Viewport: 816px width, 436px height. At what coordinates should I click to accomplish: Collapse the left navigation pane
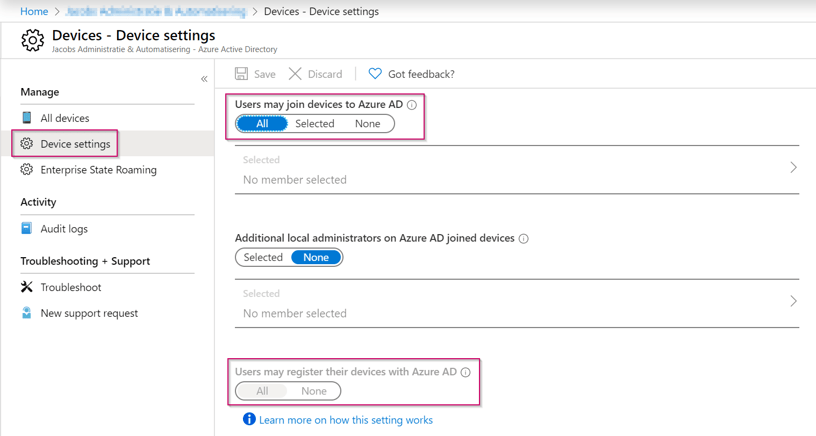(x=204, y=79)
